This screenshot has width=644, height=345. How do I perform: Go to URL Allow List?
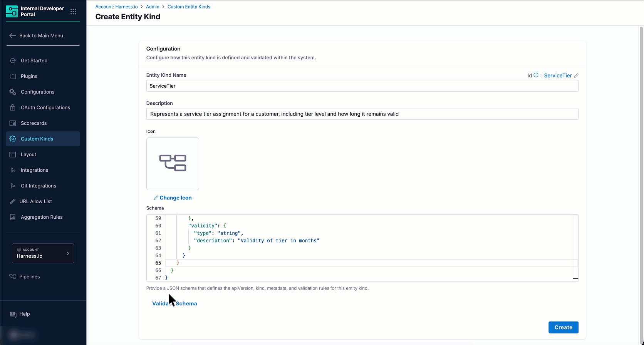click(35, 201)
